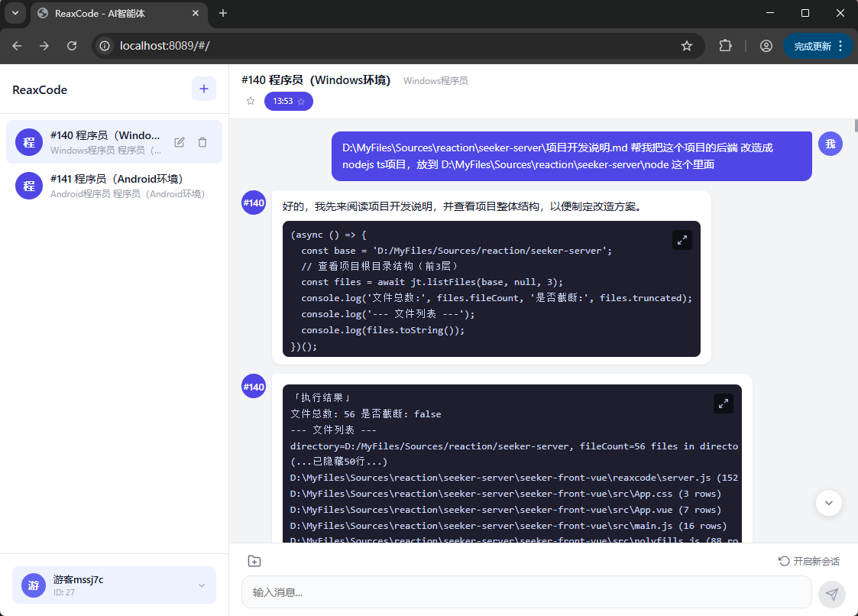The width and height of the screenshot is (858, 616).
Task: Create a new agent with the plus button
Action: point(203,89)
